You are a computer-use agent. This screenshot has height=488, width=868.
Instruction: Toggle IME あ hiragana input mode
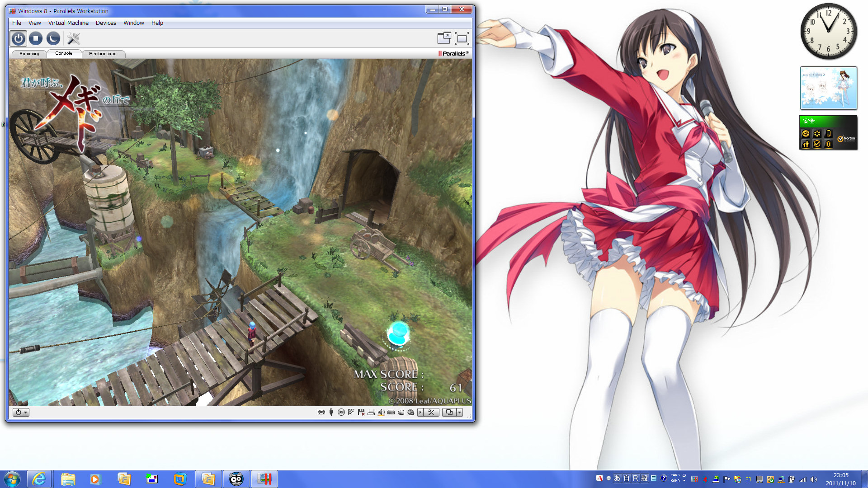pyautogui.click(x=617, y=479)
